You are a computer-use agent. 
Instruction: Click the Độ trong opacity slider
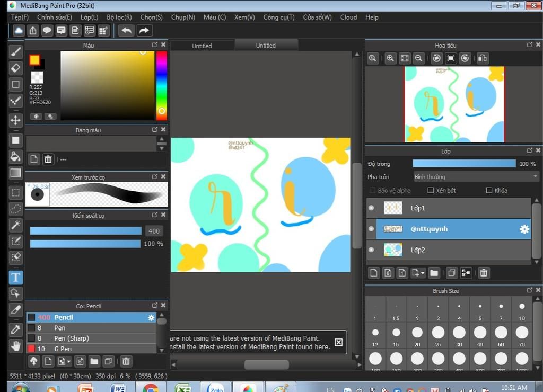[x=464, y=164]
